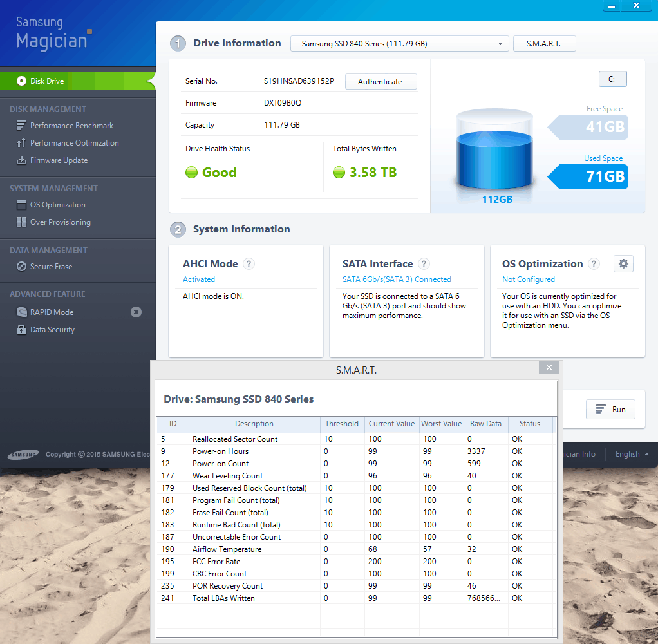The image size is (658, 644).
Task: Open help for OS Optimization question mark
Action: coord(594,263)
